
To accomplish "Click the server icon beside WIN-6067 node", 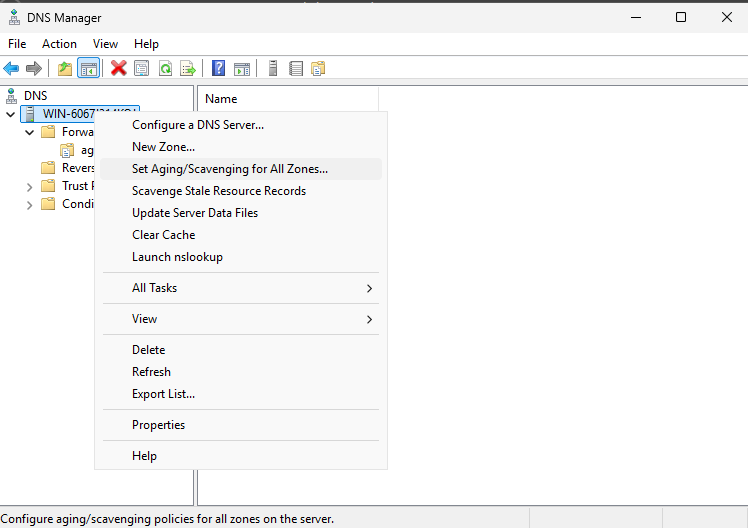I will (x=30, y=114).
